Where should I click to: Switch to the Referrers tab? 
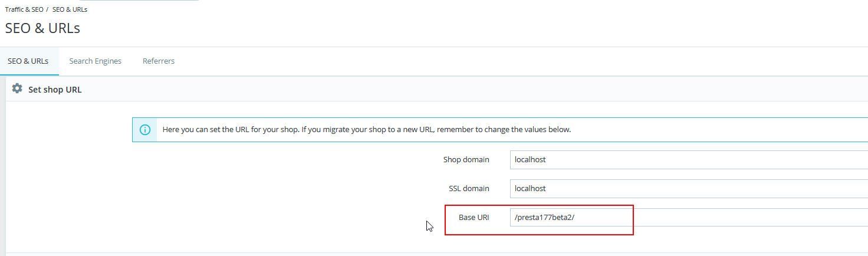pyautogui.click(x=159, y=61)
